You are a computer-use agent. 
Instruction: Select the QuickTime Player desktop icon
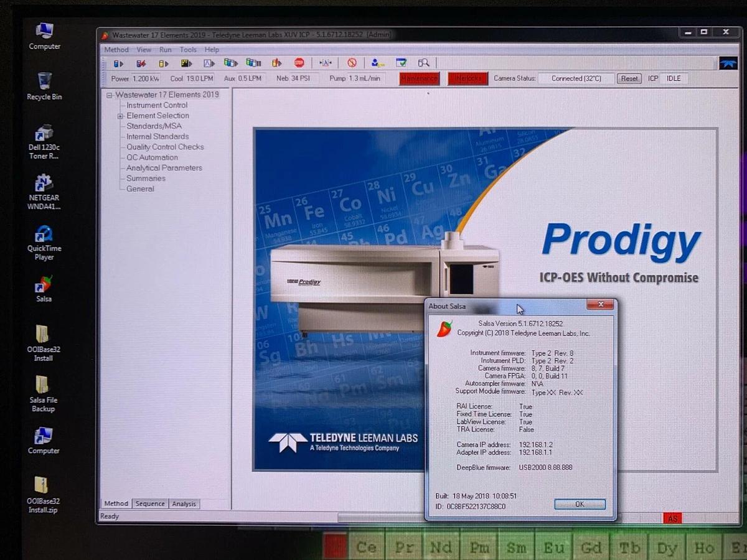(44, 243)
